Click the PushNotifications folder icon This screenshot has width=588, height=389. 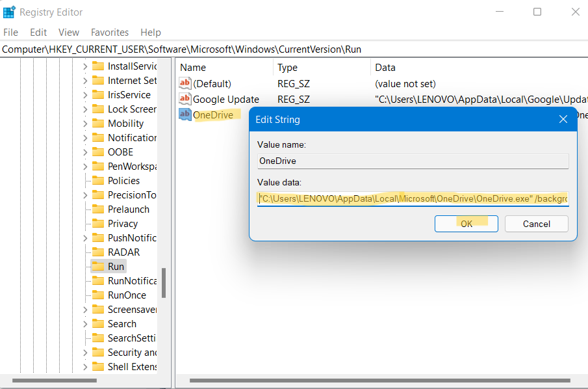(98, 237)
